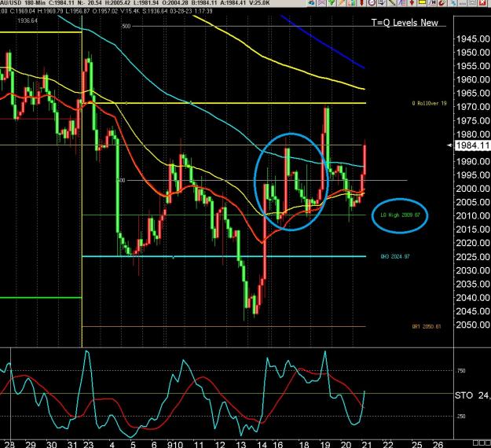Click the 2025.00 price axis label
This screenshot has height=448, width=491.
pos(473,257)
